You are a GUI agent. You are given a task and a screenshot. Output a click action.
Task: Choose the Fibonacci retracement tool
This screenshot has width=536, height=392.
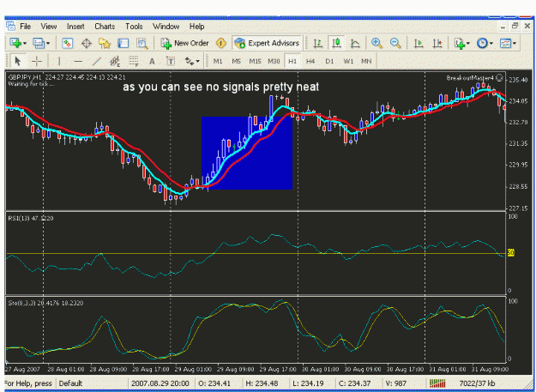click(134, 62)
